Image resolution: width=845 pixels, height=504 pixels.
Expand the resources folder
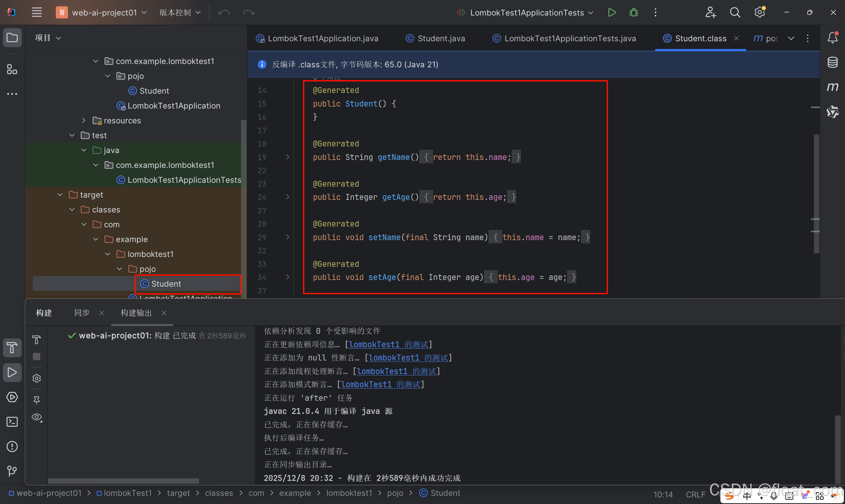(84, 121)
